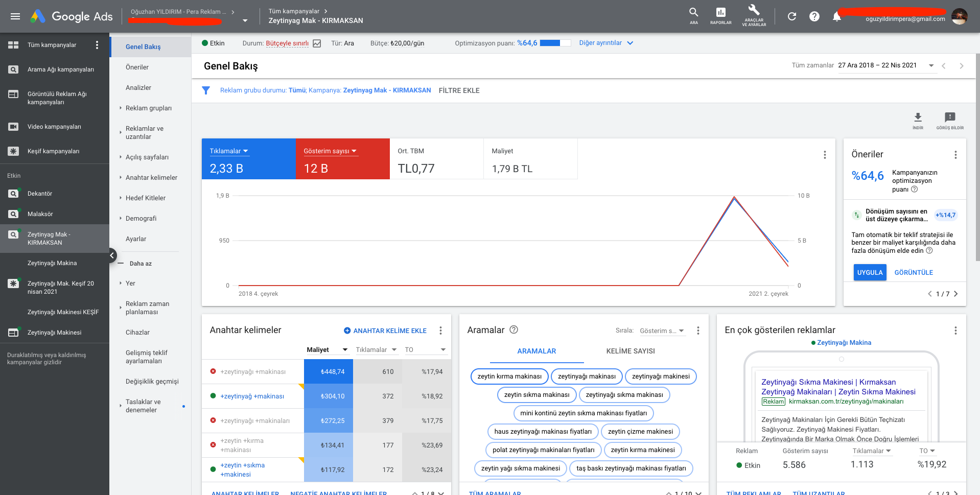Open the help question mark icon
The width and height of the screenshot is (980, 495).
pos(814,16)
